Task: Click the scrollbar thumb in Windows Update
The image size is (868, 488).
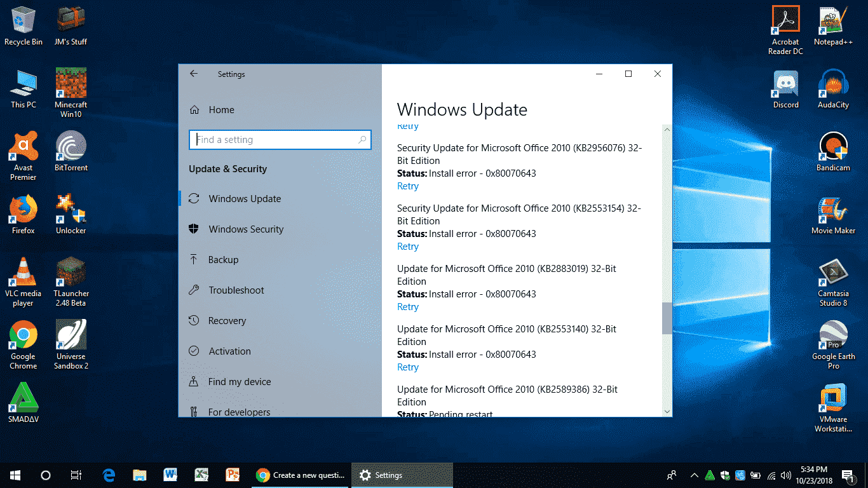Action: pos(667,318)
